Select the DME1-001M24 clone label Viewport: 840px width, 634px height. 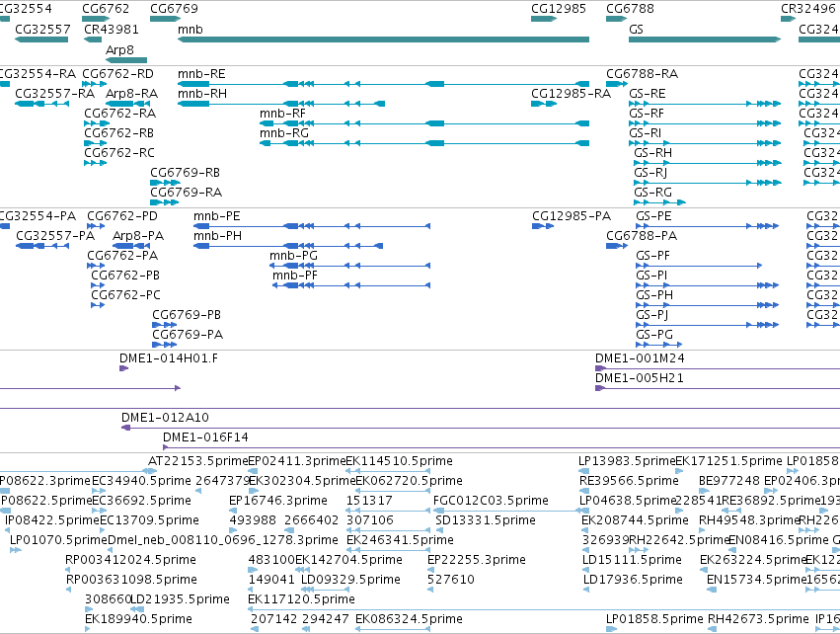pos(641,358)
